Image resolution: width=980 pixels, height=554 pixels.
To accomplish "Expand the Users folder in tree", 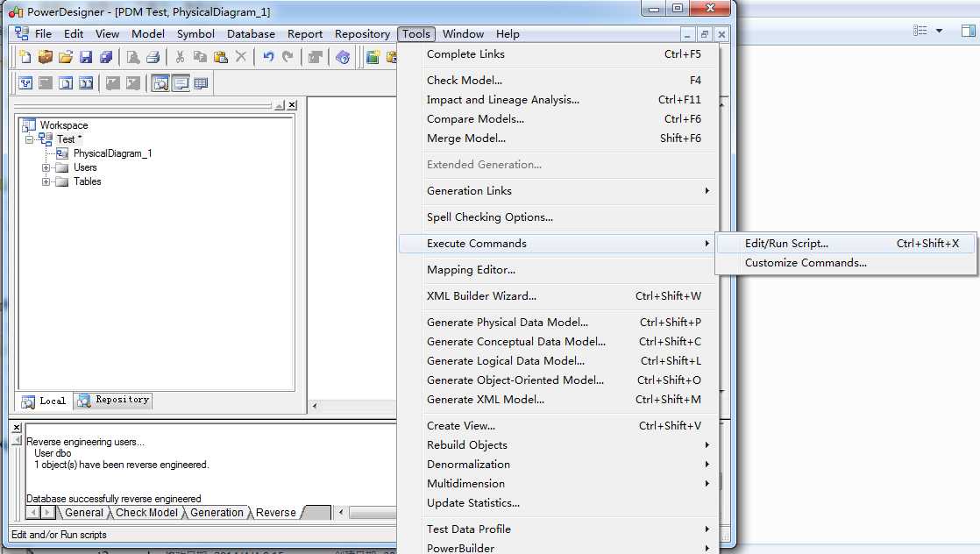I will (x=46, y=167).
